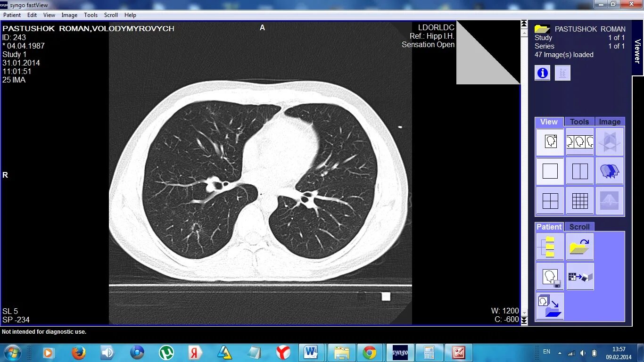Screen dimensions: 644x362
Task: Set four-pane 2x2 layout
Action: (550, 201)
